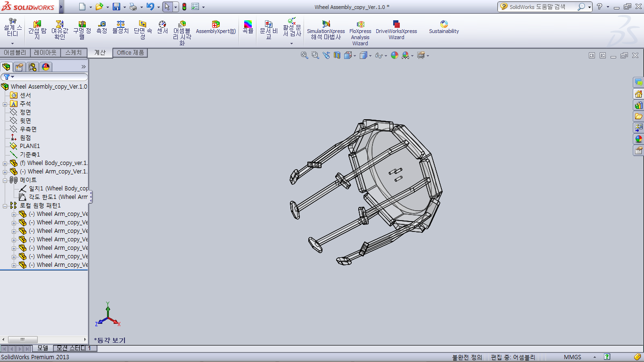Toggle the select cursor tool
Screen dimensions: 644x362
[167, 7]
